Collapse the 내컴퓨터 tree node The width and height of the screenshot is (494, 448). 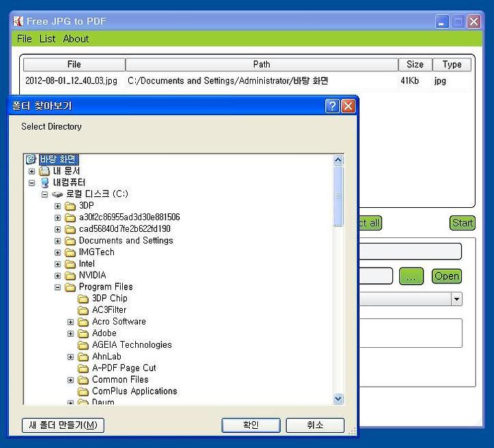(x=32, y=182)
